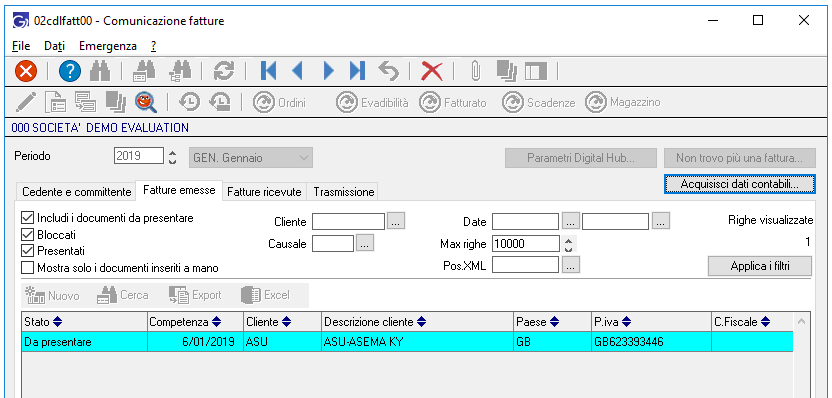This screenshot has width=832, height=398.
Task: Select the Da presentare table row cell
Action: (84, 342)
